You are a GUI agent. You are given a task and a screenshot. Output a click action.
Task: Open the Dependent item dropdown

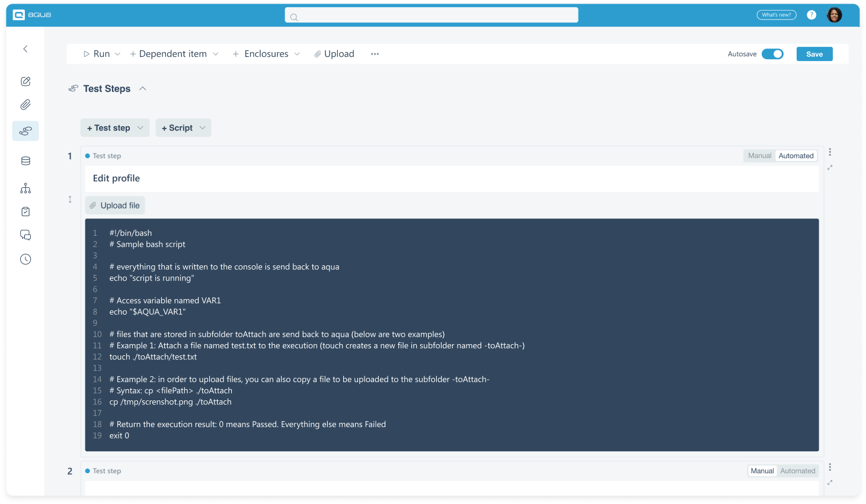[x=174, y=53]
